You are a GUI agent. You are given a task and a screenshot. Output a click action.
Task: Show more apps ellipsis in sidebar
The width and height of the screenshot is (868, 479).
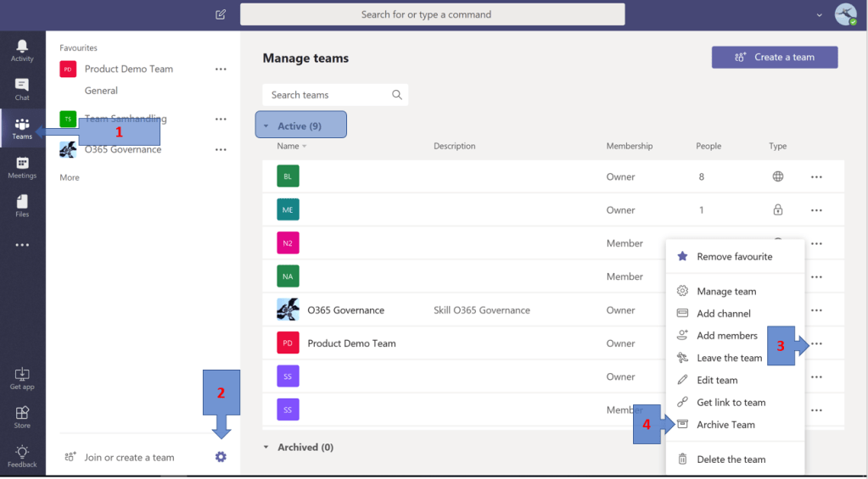pos(22,245)
